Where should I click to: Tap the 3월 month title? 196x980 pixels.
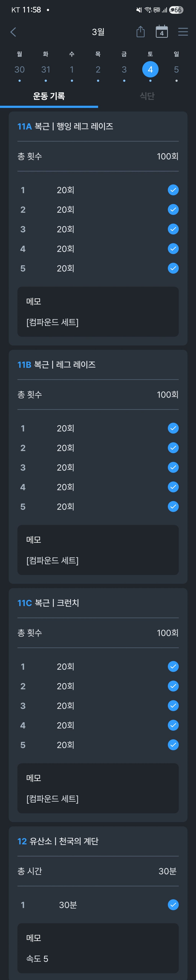[x=98, y=32]
